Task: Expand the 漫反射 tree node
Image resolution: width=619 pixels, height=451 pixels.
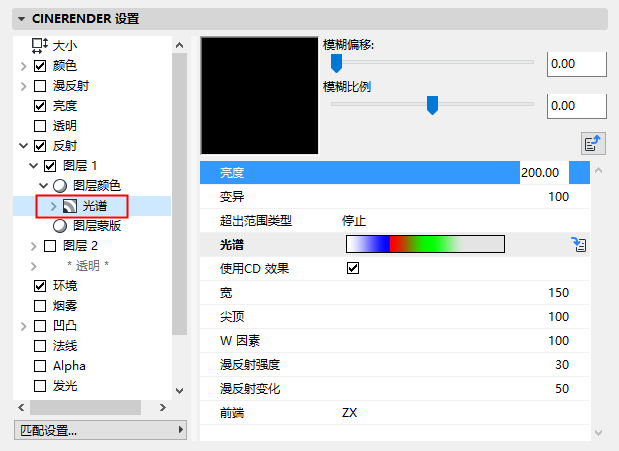Action: [23, 86]
